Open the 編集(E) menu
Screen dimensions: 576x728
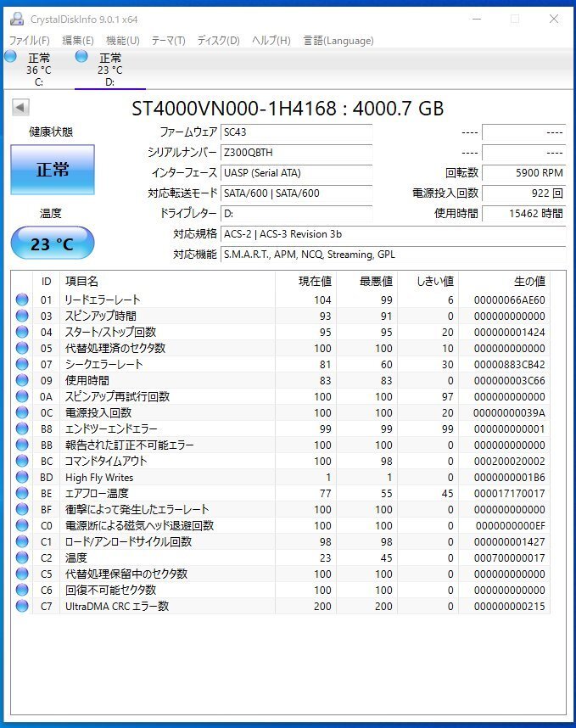pyautogui.click(x=78, y=41)
